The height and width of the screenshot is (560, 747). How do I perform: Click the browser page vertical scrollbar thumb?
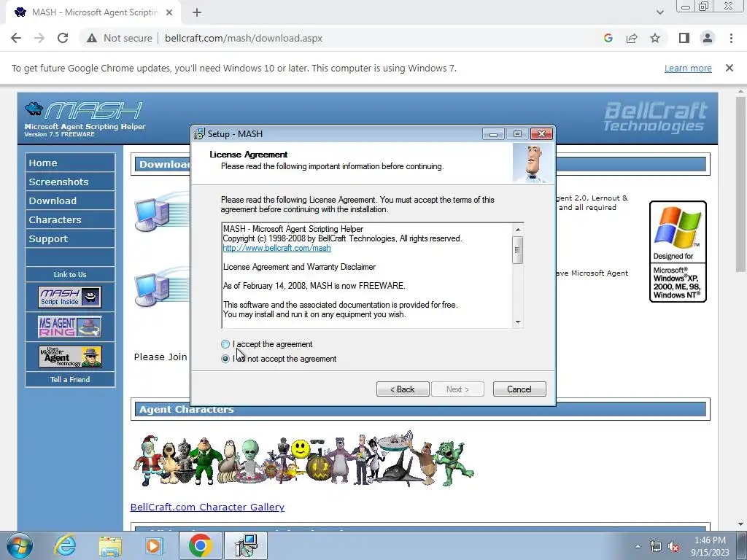click(740, 184)
